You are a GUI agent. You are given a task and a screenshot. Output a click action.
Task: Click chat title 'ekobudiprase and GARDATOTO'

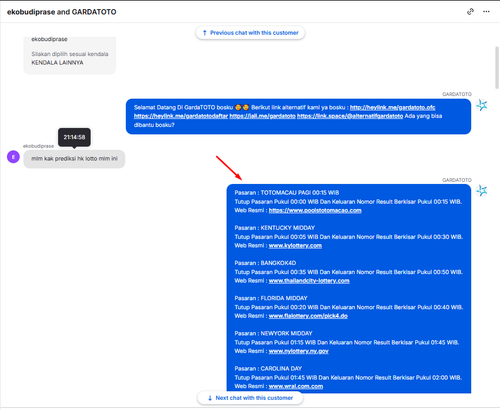pos(62,12)
